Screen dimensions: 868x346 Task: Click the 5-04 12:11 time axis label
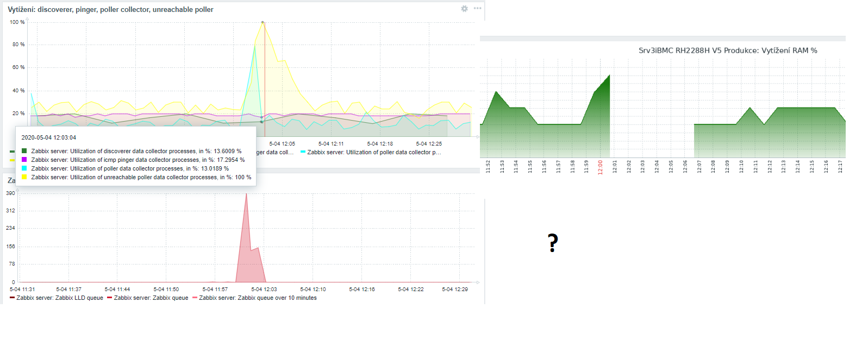point(331,144)
